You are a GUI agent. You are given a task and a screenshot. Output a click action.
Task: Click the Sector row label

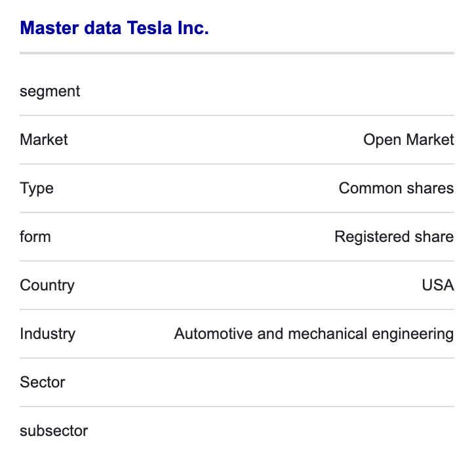(x=43, y=382)
